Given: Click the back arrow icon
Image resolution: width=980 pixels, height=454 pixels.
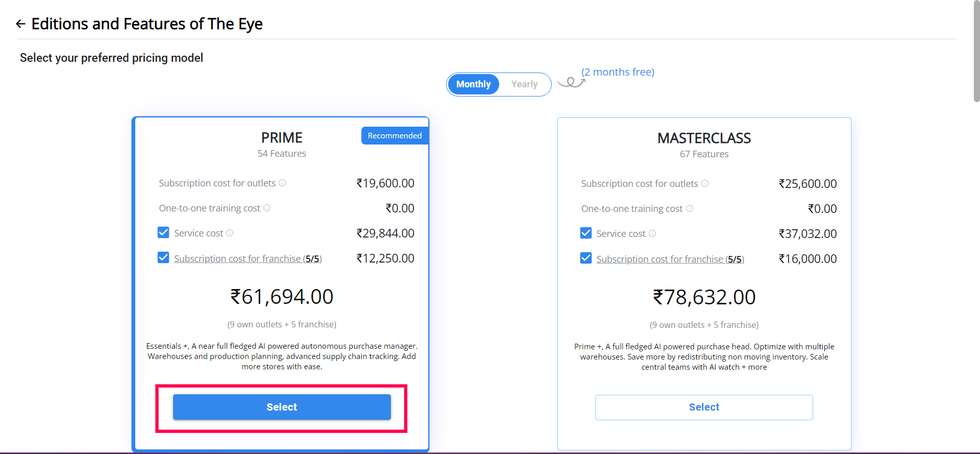Looking at the screenshot, I should [20, 24].
